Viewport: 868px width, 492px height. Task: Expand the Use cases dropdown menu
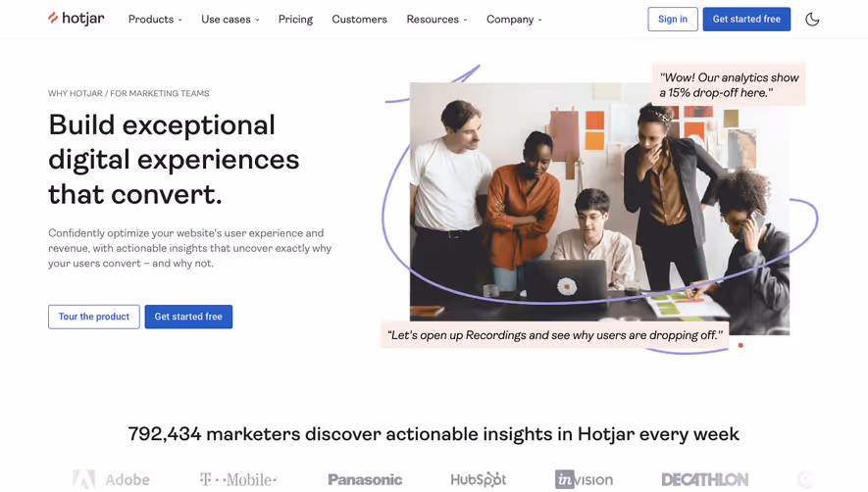(x=230, y=20)
